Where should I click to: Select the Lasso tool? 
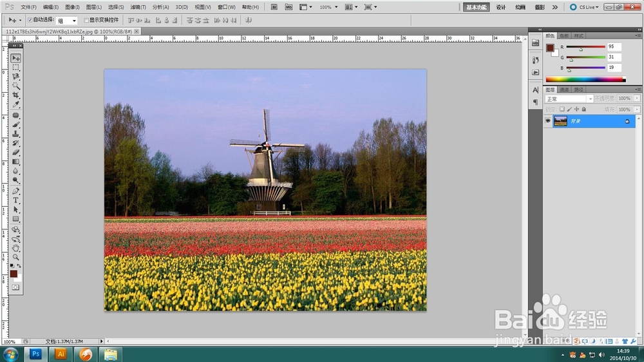(x=15, y=77)
